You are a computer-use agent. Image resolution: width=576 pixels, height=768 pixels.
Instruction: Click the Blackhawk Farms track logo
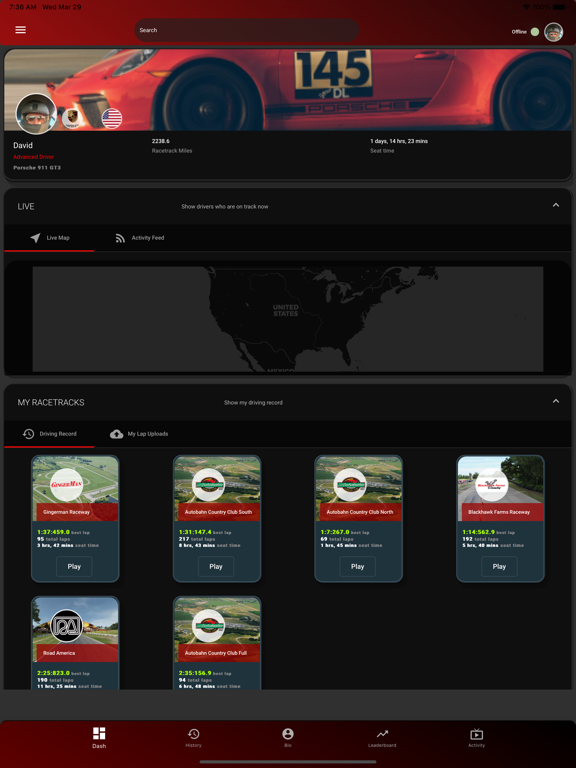click(x=492, y=485)
